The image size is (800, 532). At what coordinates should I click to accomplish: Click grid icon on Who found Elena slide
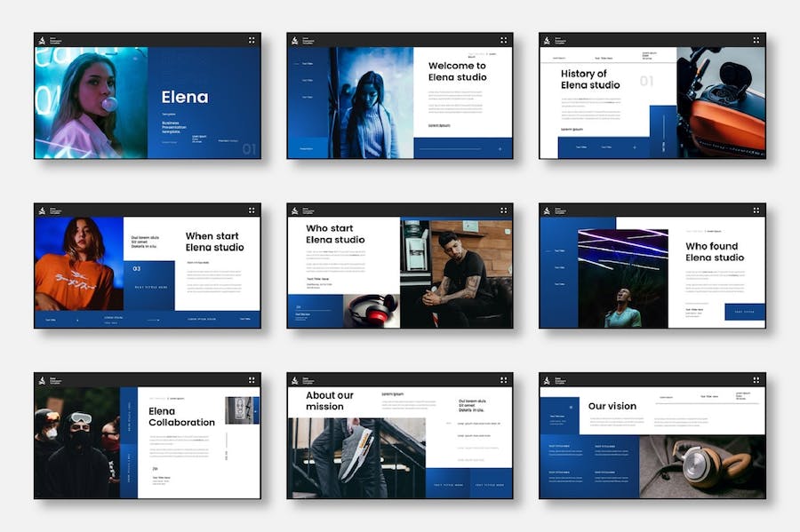pos(756,210)
